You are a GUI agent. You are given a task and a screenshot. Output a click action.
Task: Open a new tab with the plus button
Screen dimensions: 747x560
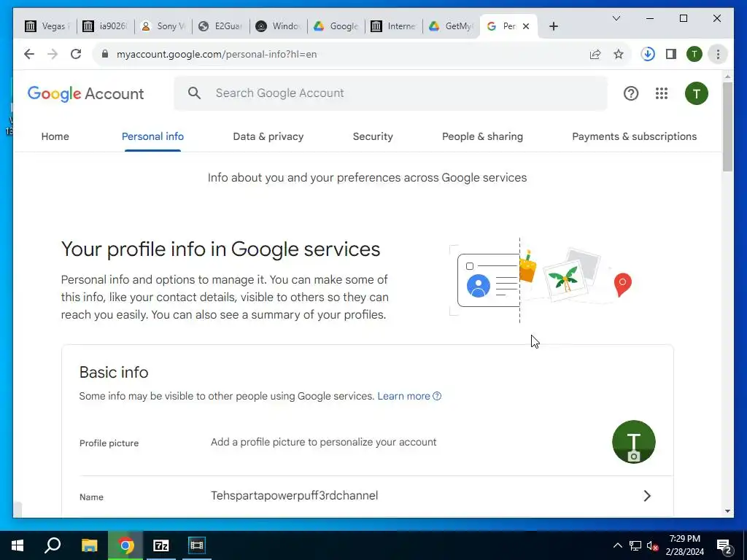pos(553,26)
